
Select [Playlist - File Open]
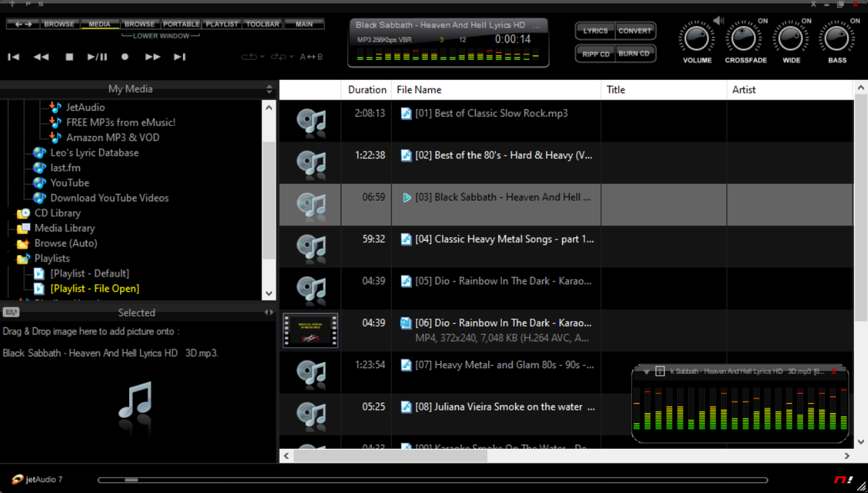pyautogui.click(x=95, y=289)
